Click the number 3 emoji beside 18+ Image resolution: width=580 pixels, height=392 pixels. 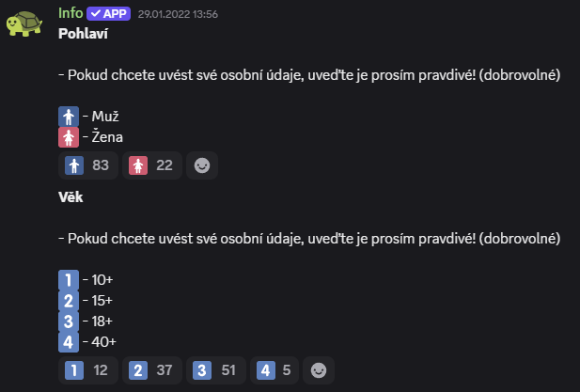pyautogui.click(x=69, y=321)
